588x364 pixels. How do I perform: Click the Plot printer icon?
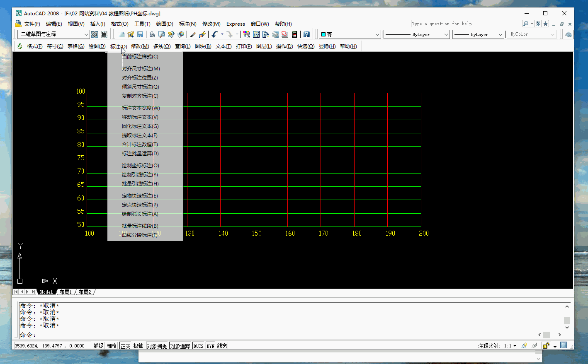pyautogui.click(x=152, y=34)
